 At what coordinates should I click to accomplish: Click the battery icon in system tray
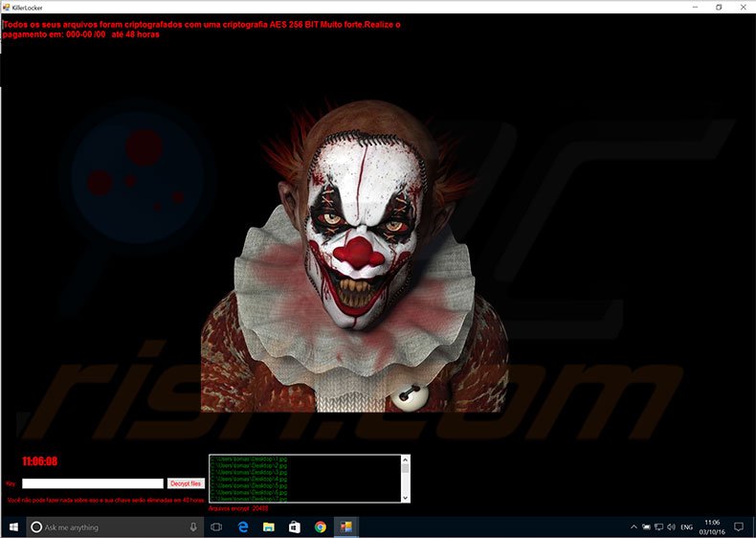(x=646, y=527)
